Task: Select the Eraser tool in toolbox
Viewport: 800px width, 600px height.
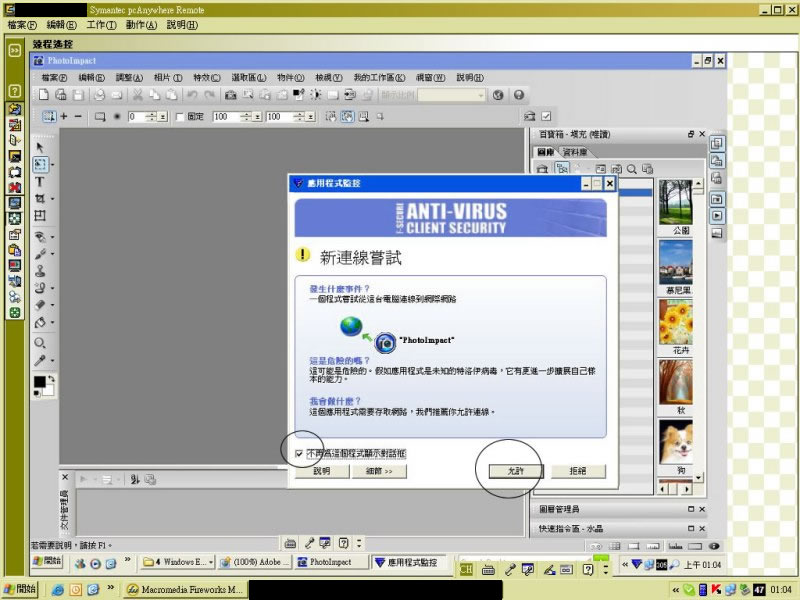Action: [x=40, y=305]
